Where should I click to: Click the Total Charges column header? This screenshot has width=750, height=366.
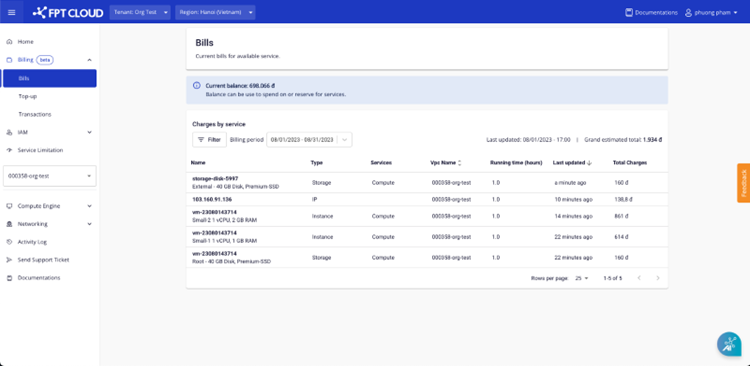pyautogui.click(x=630, y=163)
